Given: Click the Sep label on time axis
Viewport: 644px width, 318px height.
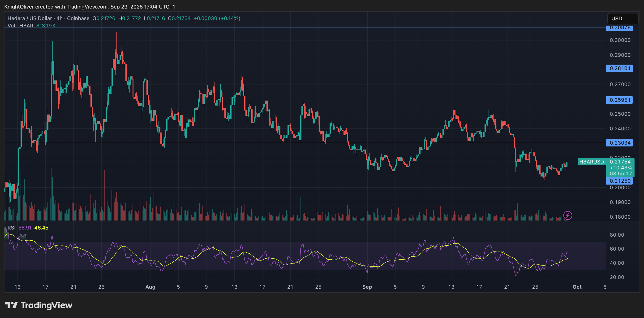Looking at the screenshot, I should (367, 287).
